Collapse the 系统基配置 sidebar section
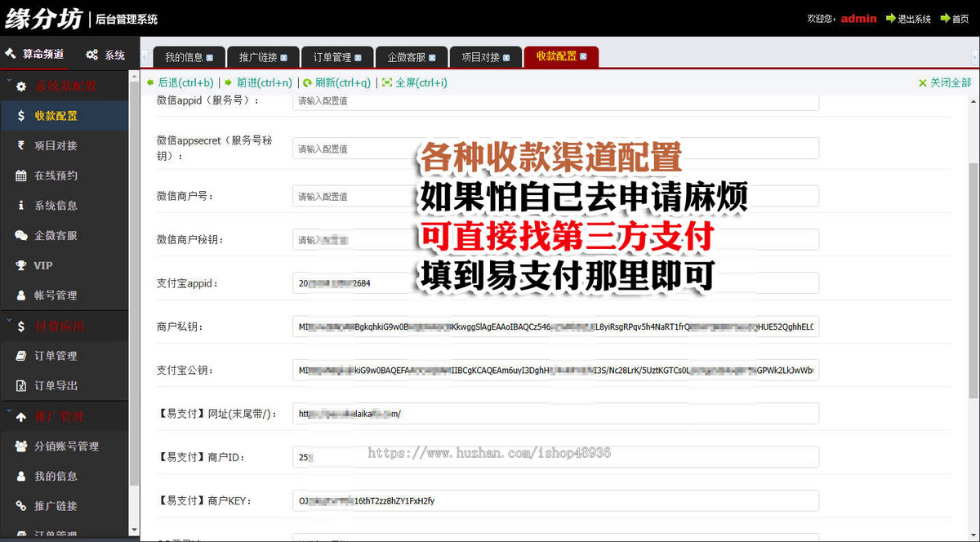Screen dimensions: 980x542 pyautogui.click(x=65, y=86)
